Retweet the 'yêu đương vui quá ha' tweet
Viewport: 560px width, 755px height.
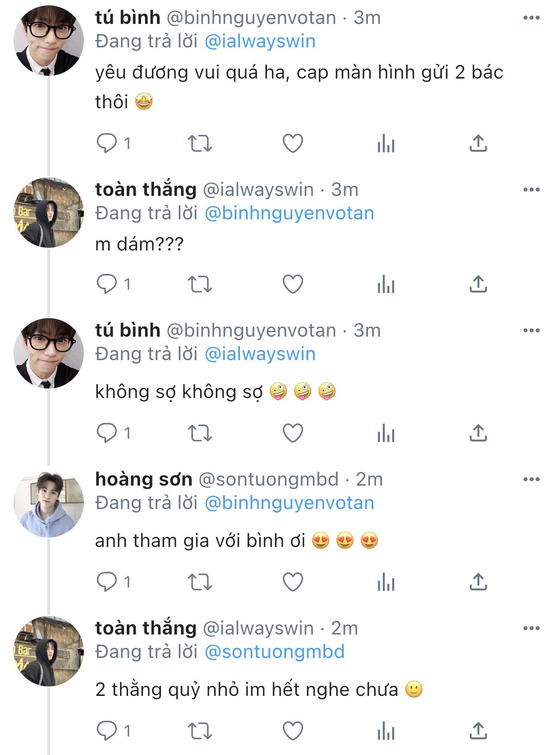pyautogui.click(x=200, y=144)
